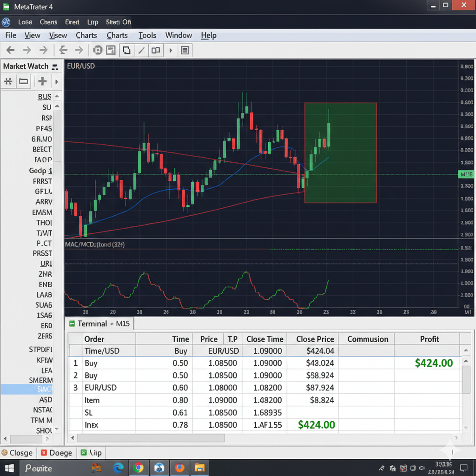This screenshot has width=476, height=476.
Task: Click the leftmost back arrow in toolbar
Action: (x=10, y=50)
